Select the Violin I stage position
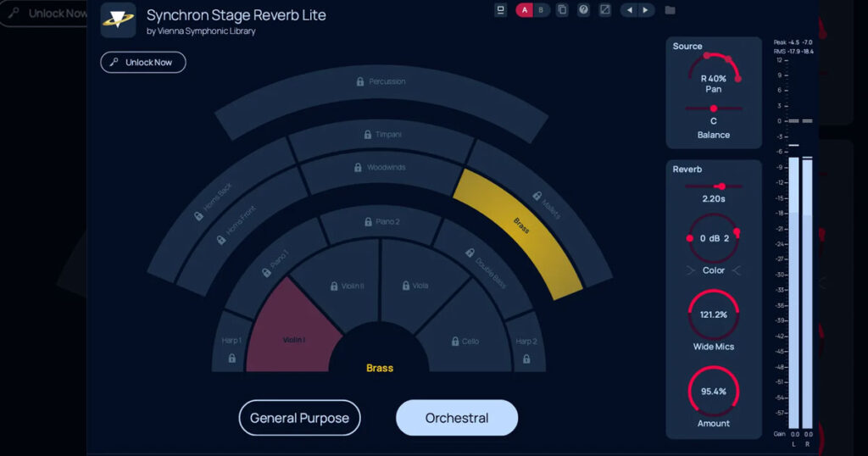Screen dimensions: 868x456 pos(292,335)
